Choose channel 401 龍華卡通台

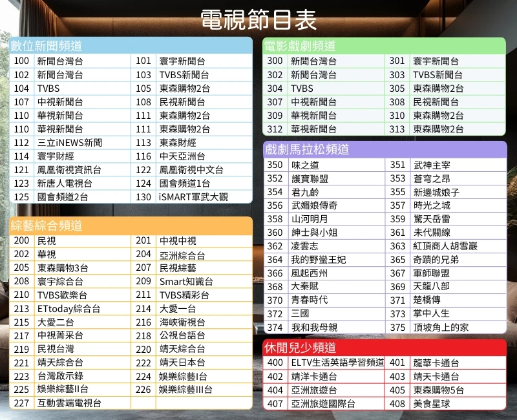(x=436, y=363)
